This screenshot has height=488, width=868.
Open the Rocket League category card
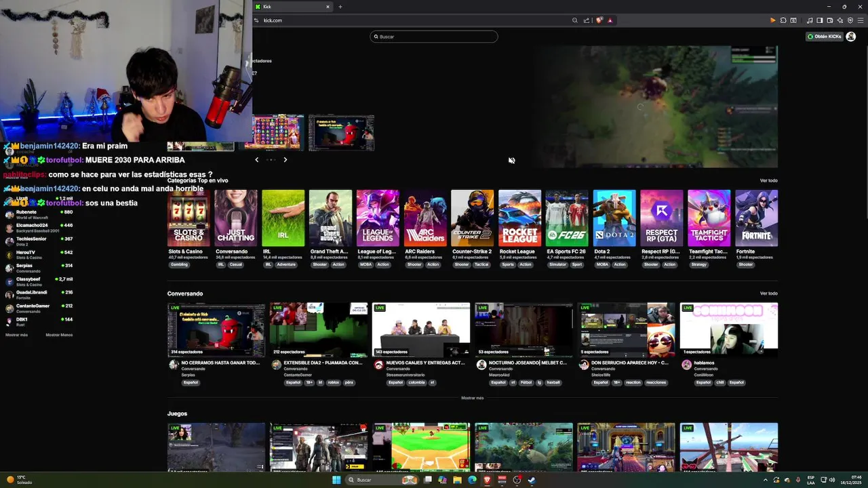point(519,218)
